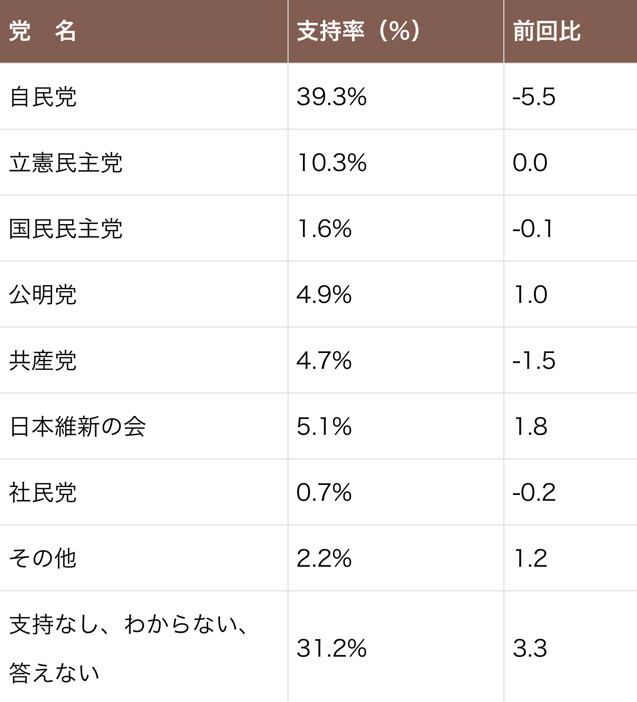Click the 10.3% support rate cell
637x702 pixels.
[x=332, y=163]
